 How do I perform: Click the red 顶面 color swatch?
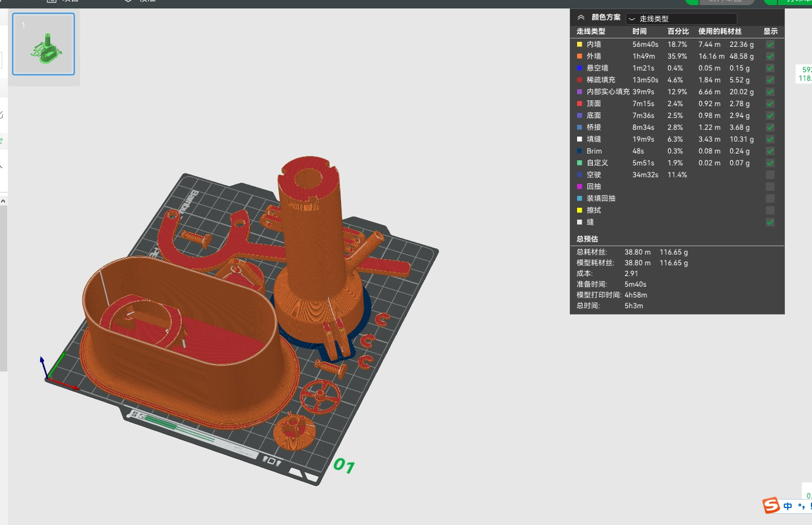[x=579, y=104]
